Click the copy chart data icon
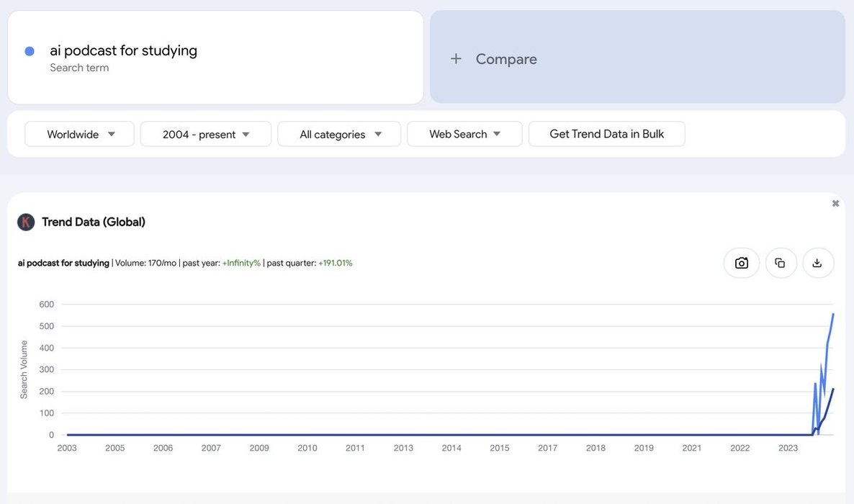Viewport: 854px width, 504px height. coord(781,263)
